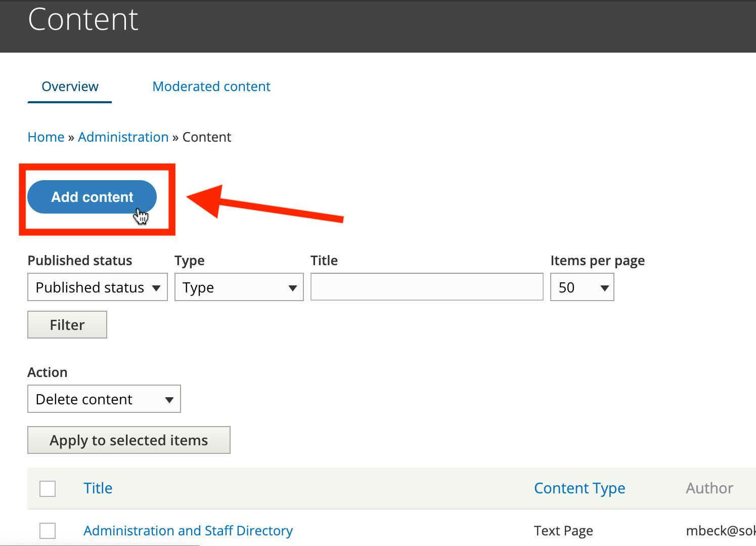756x546 pixels.
Task: Click Apply to selected items
Action: point(128,440)
